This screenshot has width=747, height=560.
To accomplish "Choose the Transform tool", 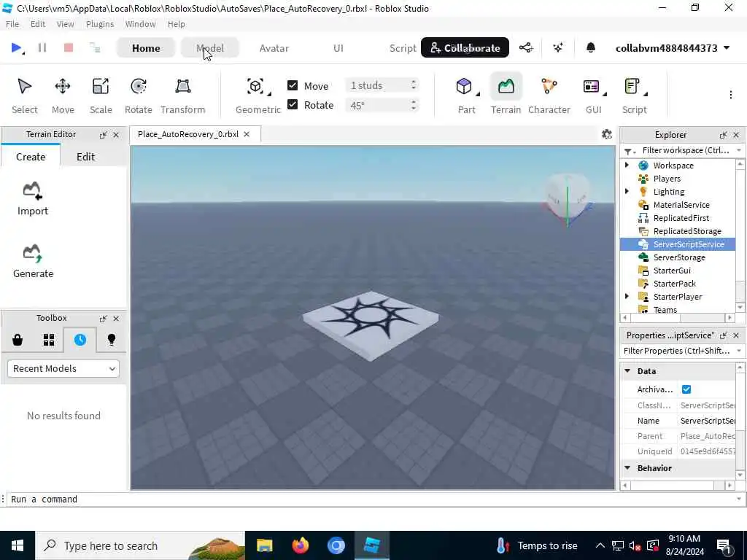I will 182,96.
